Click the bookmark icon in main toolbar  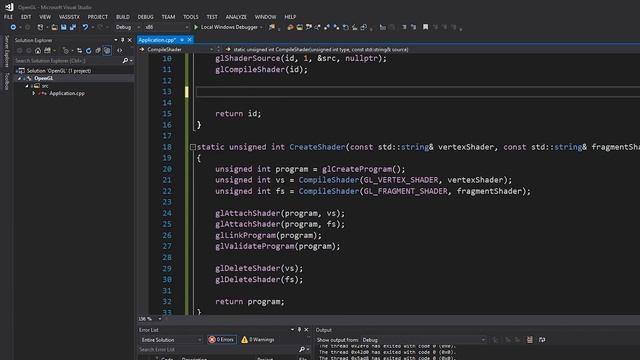pos(425,27)
